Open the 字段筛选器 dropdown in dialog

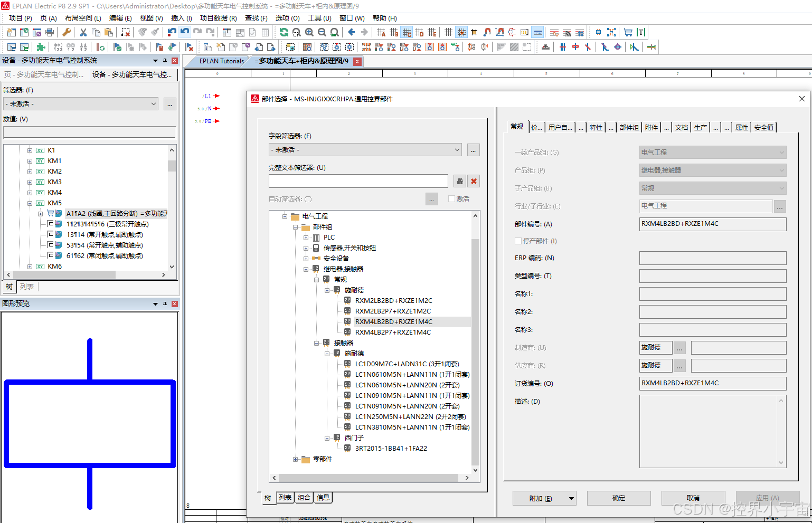(457, 150)
